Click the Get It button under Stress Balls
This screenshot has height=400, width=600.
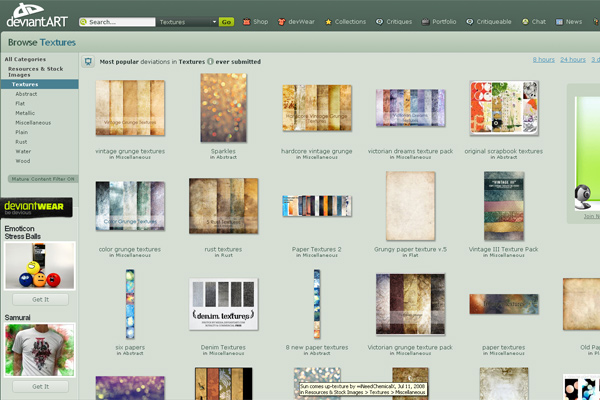(40, 299)
